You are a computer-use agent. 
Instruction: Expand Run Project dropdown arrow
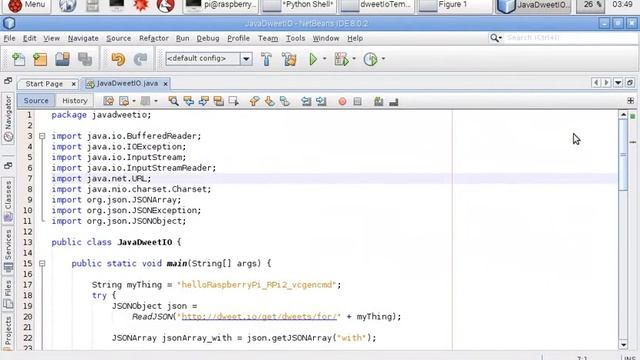point(325,59)
